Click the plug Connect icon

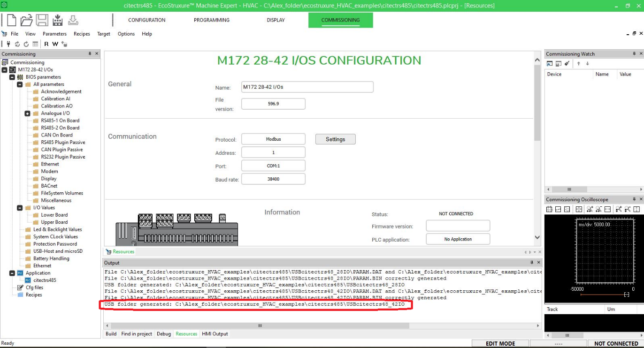click(8, 44)
